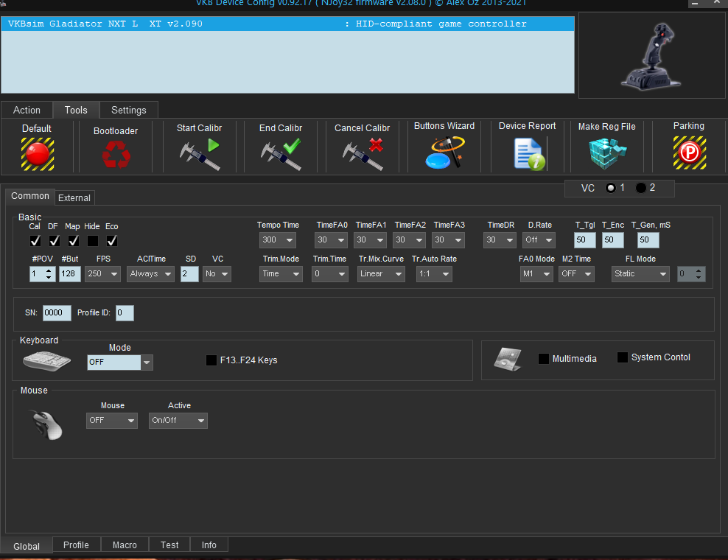This screenshot has width=728, height=560.
Task: Open the D.Rate dropdown
Action: (539, 240)
